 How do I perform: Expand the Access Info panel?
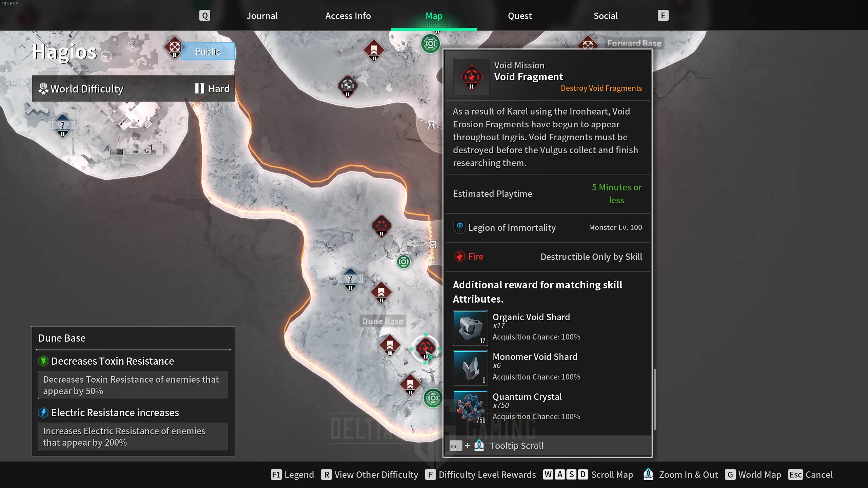[x=348, y=16]
